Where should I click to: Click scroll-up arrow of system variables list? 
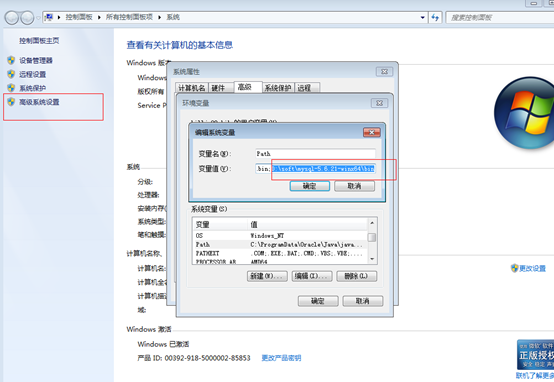click(372, 223)
